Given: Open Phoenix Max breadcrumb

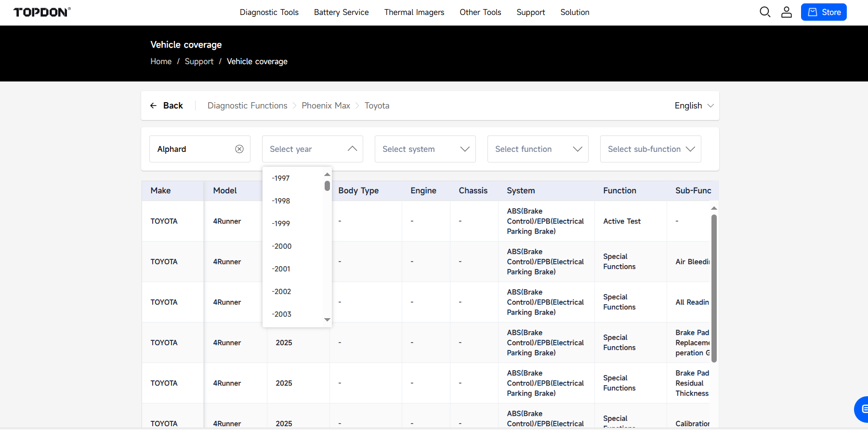Looking at the screenshot, I should (326, 106).
